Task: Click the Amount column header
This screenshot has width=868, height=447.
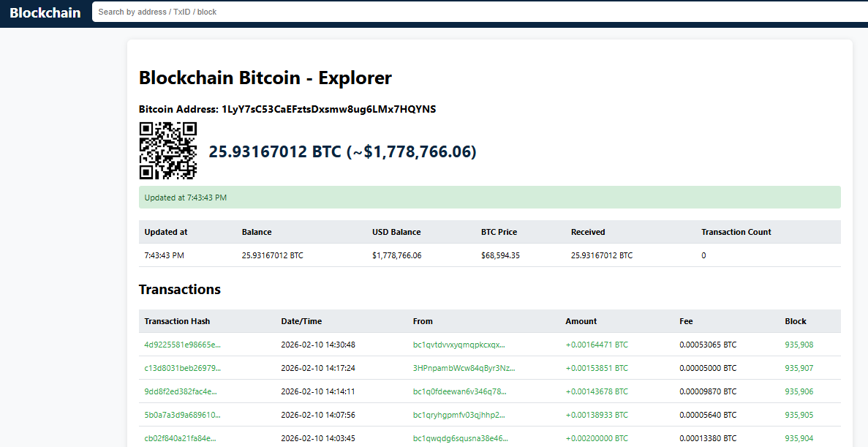Action: tap(581, 321)
